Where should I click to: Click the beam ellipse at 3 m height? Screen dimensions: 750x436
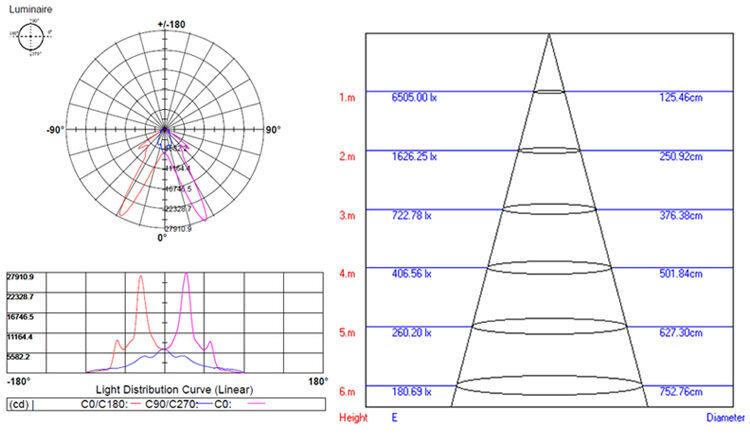click(x=548, y=208)
